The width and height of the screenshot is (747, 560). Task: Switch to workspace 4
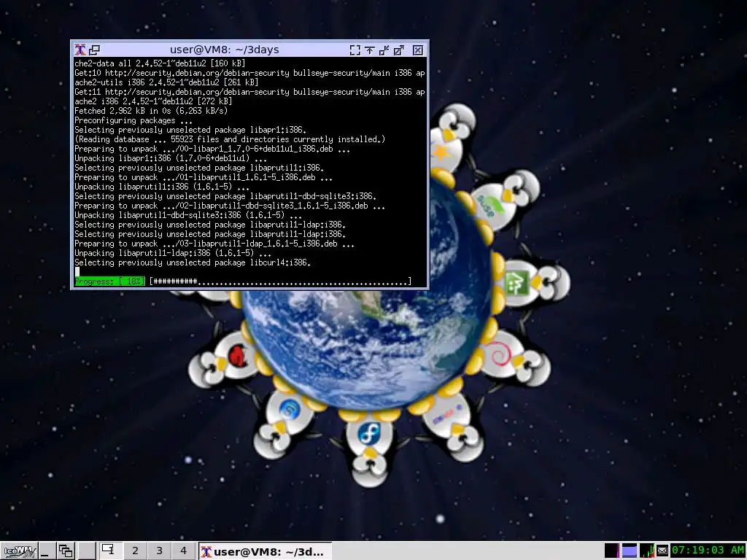(183, 551)
